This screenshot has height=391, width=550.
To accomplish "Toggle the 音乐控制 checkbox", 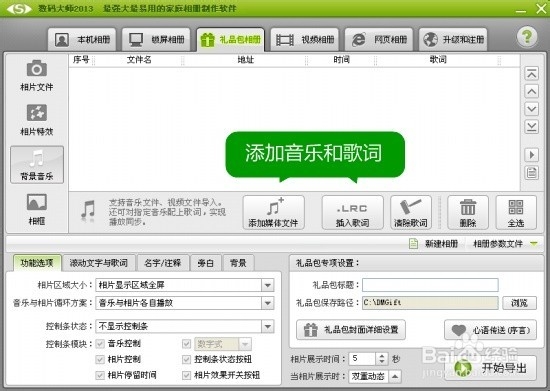I will pyautogui.click(x=100, y=344).
